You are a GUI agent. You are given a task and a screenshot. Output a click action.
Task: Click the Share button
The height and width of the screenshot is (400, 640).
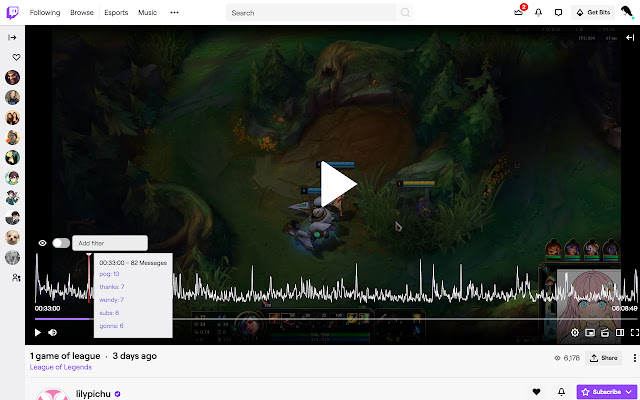click(604, 358)
